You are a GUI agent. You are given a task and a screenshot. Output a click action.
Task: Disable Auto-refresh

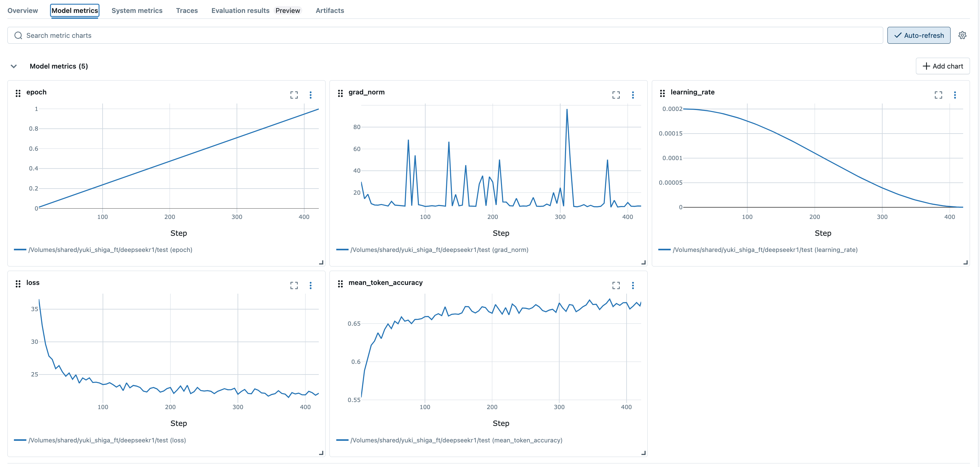click(919, 35)
